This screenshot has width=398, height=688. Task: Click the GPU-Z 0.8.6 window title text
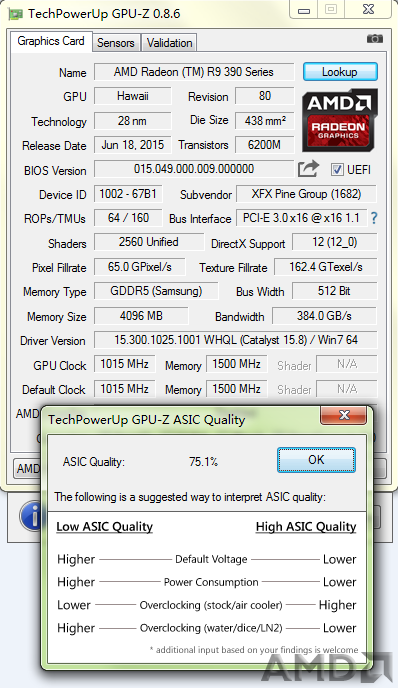(104, 14)
